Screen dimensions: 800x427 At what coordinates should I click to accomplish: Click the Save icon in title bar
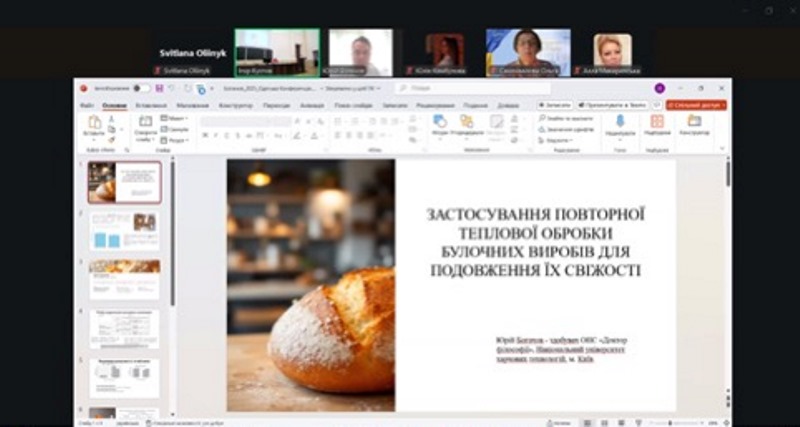[159, 88]
